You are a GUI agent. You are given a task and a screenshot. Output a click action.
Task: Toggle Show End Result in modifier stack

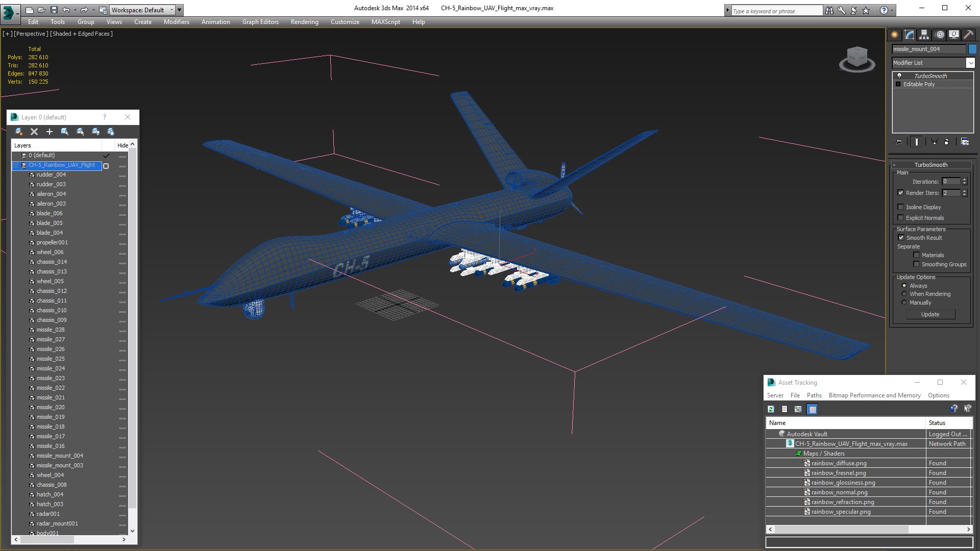coord(916,142)
